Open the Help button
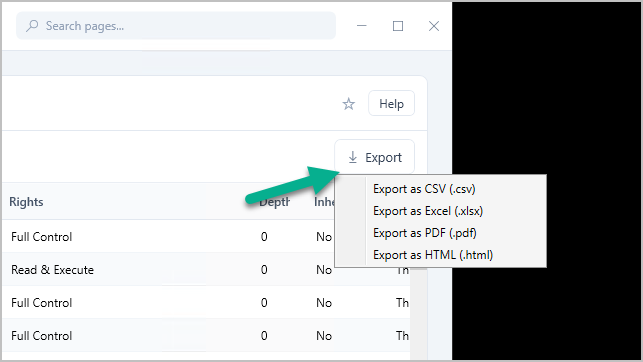643x362 pixels. 391,104
